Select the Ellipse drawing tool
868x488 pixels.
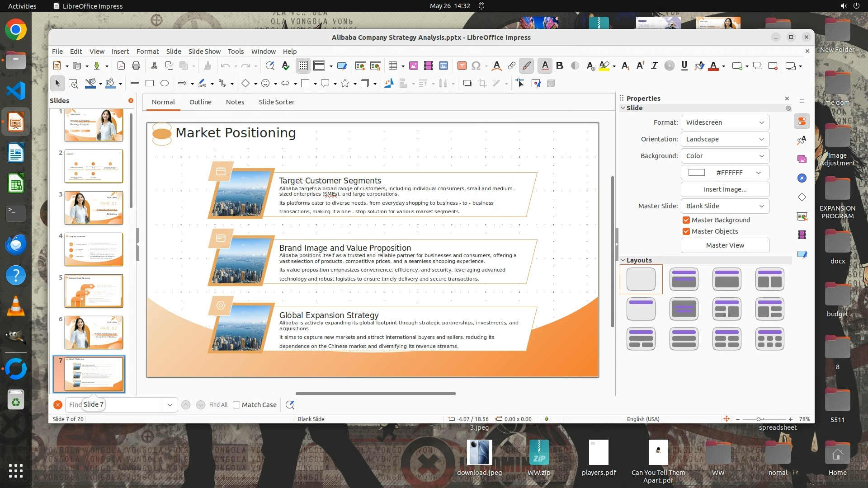(x=165, y=83)
